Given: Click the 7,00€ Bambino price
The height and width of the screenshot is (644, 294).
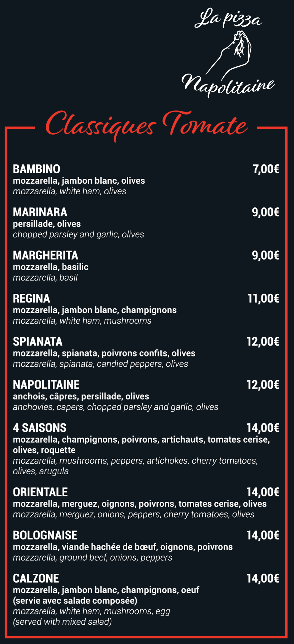Looking at the screenshot, I should [x=266, y=169].
